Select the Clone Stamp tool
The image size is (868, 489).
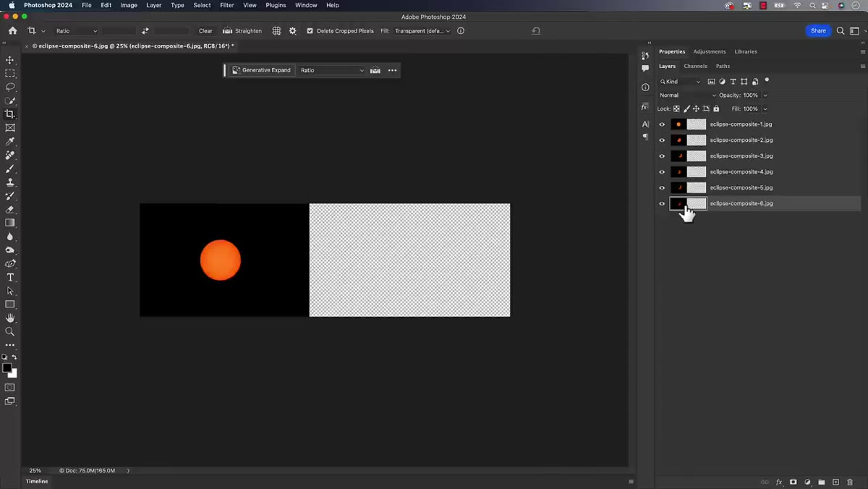point(10,182)
